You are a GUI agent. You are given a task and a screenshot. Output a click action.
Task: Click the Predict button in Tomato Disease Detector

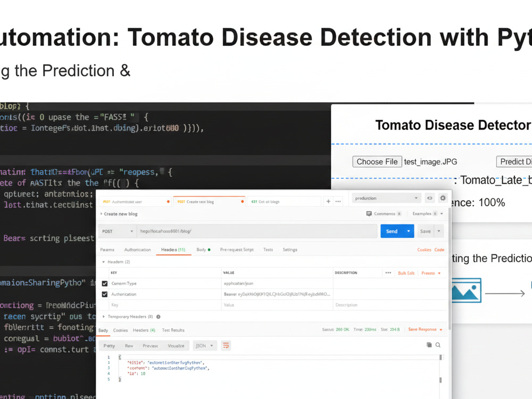[514, 162]
